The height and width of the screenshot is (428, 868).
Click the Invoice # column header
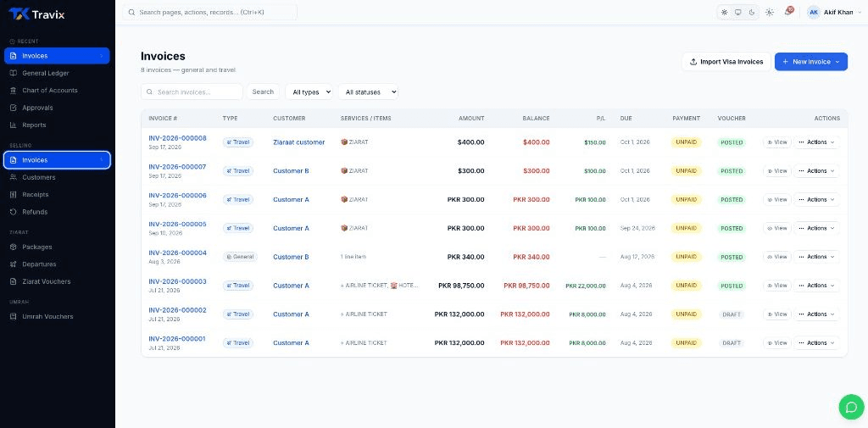click(163, 119)
